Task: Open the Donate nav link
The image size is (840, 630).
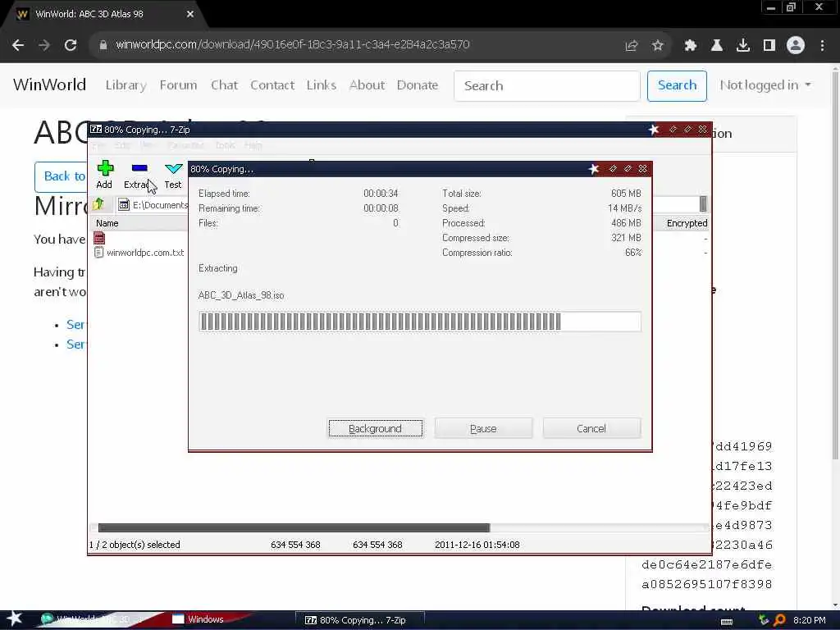Action: pyautogui.click(x=418, y=85)
